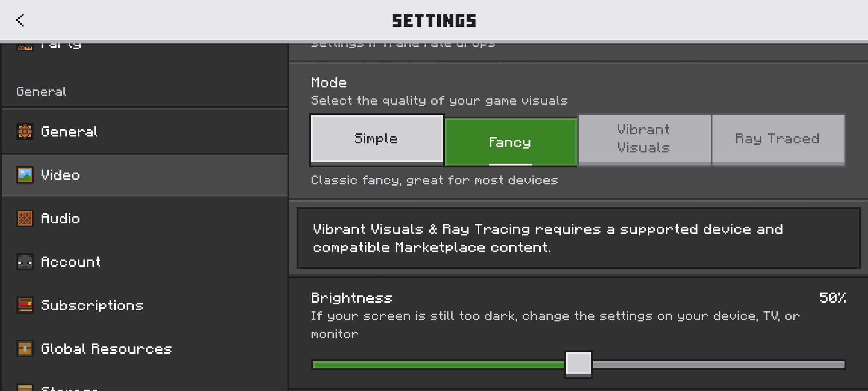The width and height of the screenshot is (868, 391).
Task: Click the Subscriptions bookshelf icon
Action: click(25, 305)
